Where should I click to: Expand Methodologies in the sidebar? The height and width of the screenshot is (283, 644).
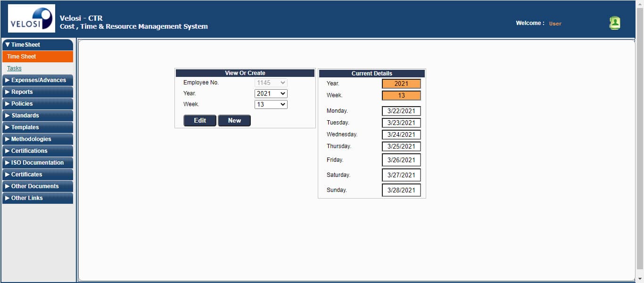click(x=38, y=139)
